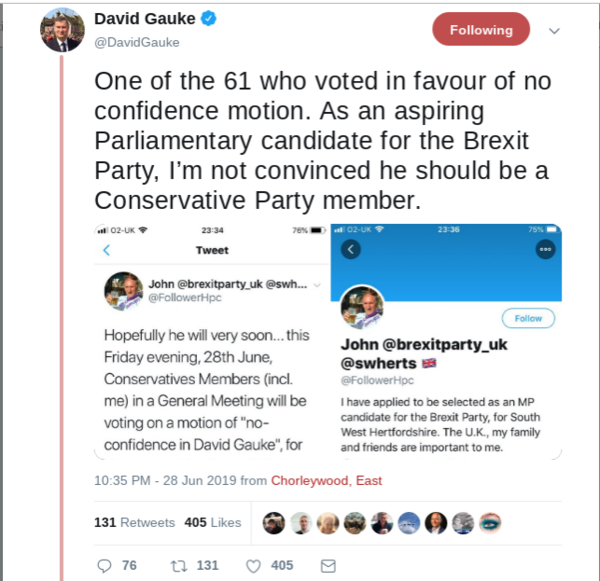Open David Gauke's profile avatar

pos(62,29)
